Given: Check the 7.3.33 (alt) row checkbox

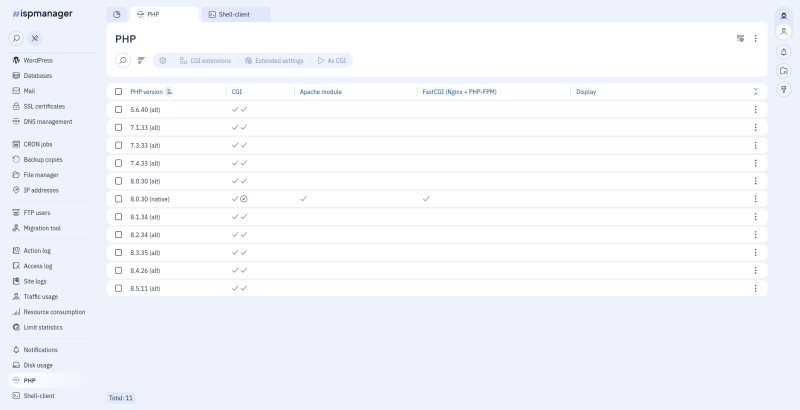Looking at the screenshot, I should tap(118, 145).
